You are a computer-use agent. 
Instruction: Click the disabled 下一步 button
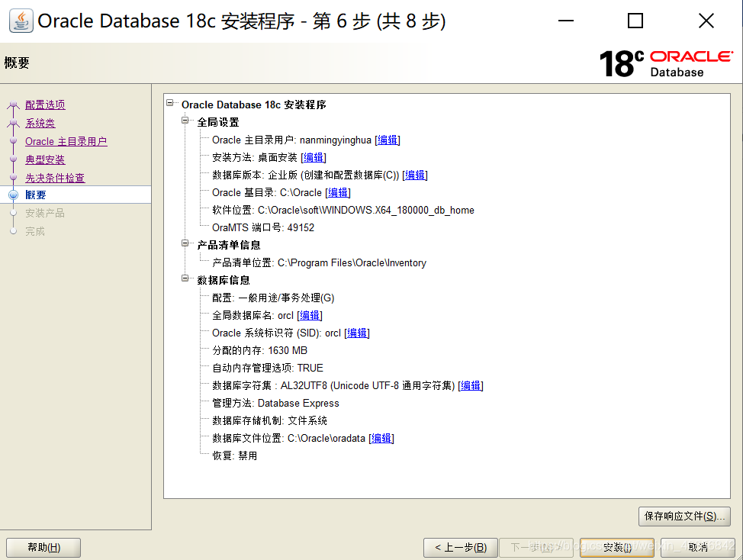536,548
